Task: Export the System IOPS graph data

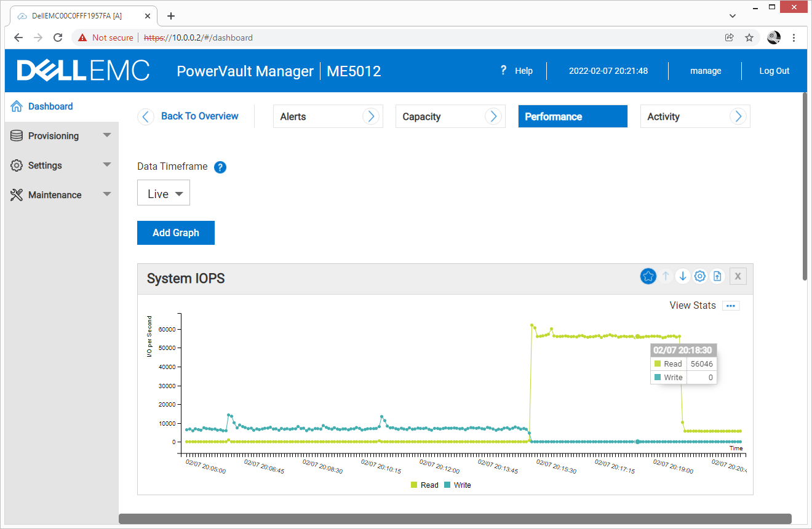Action: point(717,277)
